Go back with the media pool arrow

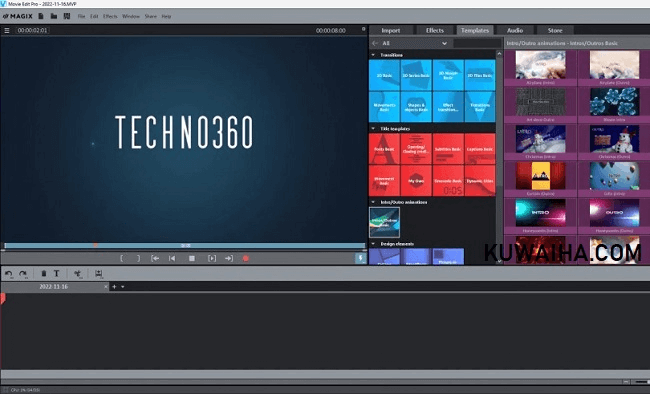[375, 43]
